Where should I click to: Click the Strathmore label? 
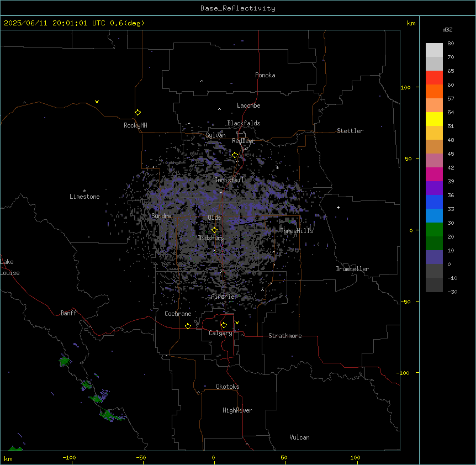click(x=285, y=336)
